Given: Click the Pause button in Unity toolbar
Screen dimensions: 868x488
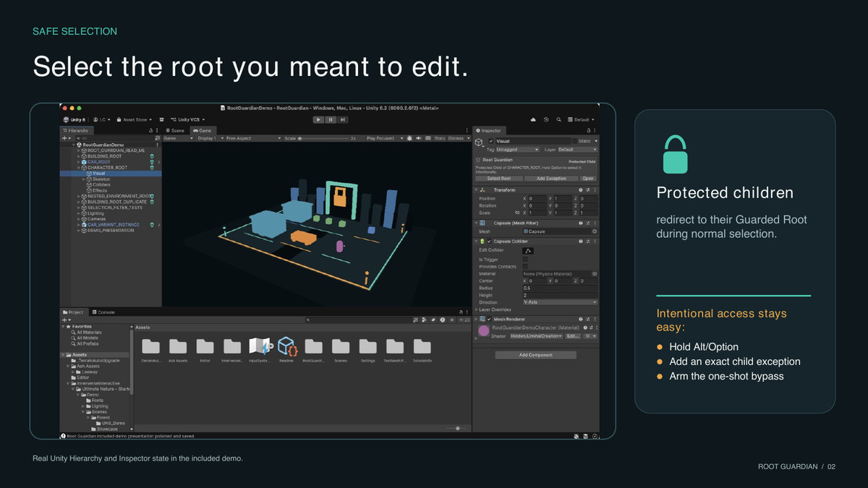Looking at the screenshot, I should pos(330,119).
